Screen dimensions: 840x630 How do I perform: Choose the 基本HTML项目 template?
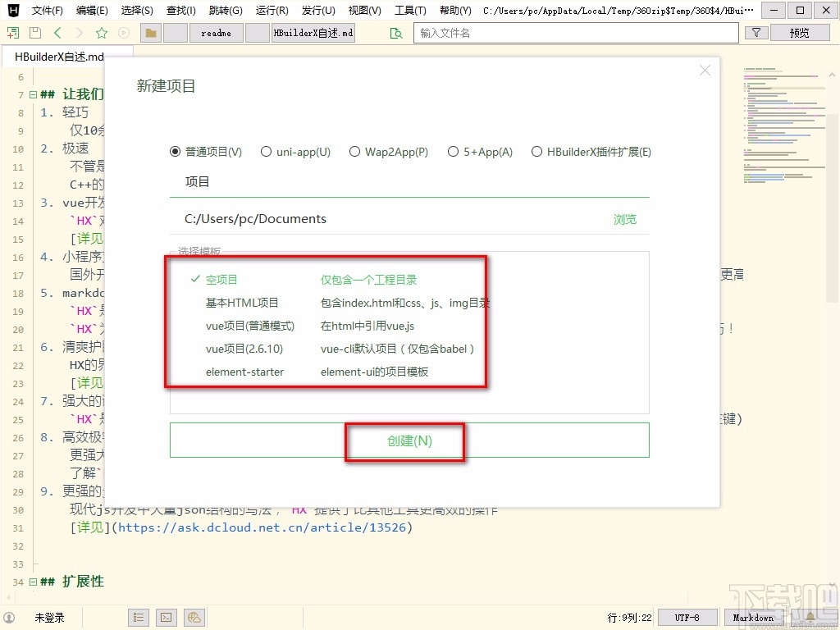pos(242,303)
